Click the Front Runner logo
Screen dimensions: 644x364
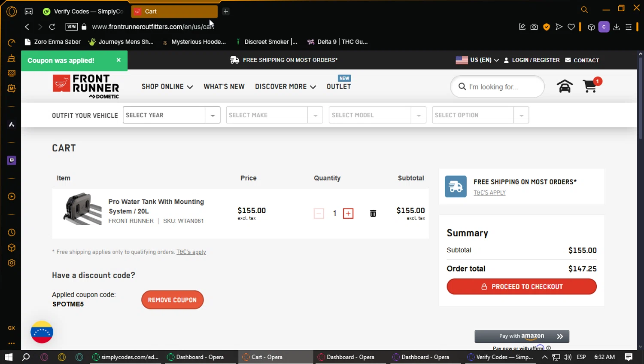(x=86, y=86)
